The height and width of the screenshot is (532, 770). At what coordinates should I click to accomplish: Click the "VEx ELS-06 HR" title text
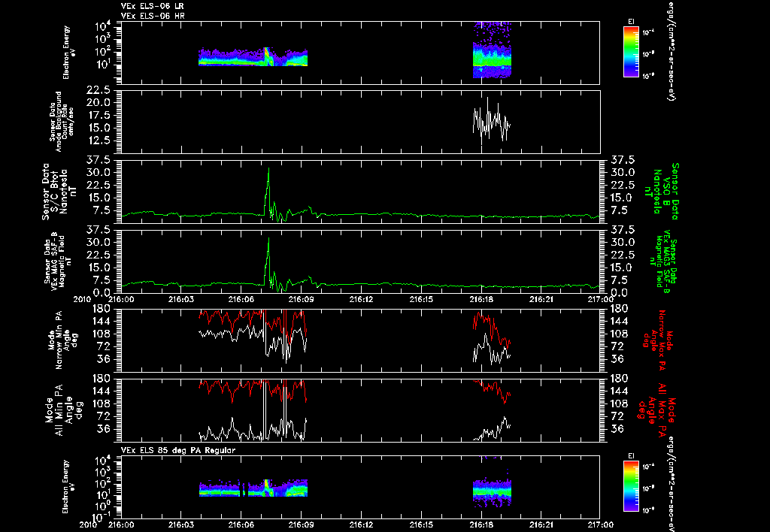pyautogui.click(x=152, y=17)
